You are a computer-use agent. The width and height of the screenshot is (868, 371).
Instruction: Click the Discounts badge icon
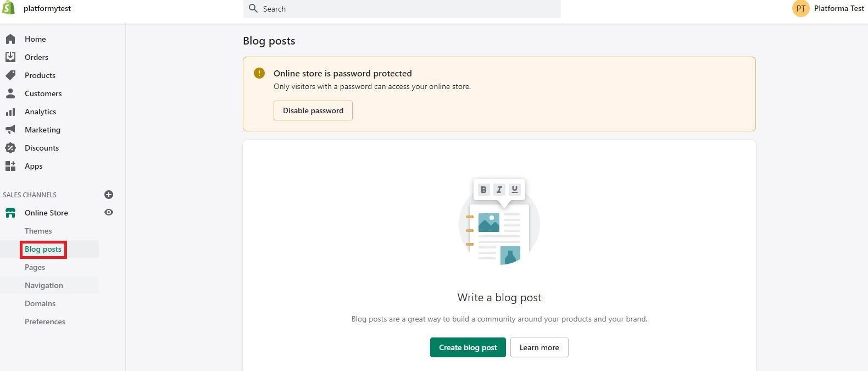(x=10, y=148)
